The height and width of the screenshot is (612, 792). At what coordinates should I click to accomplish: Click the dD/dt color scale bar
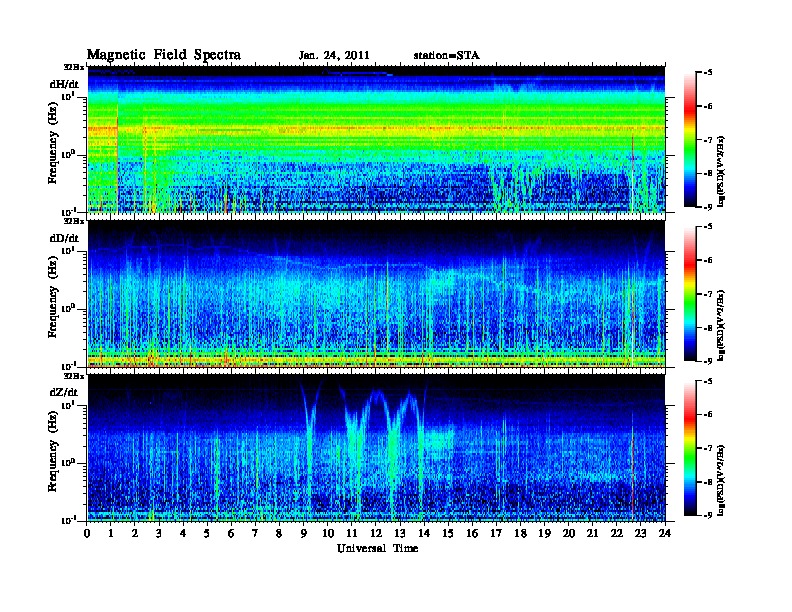tap(690, 293)
